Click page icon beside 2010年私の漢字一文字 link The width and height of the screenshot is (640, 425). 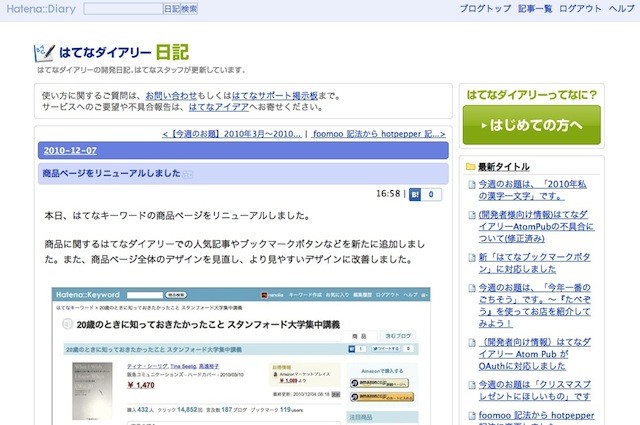(x=472, y=185)
